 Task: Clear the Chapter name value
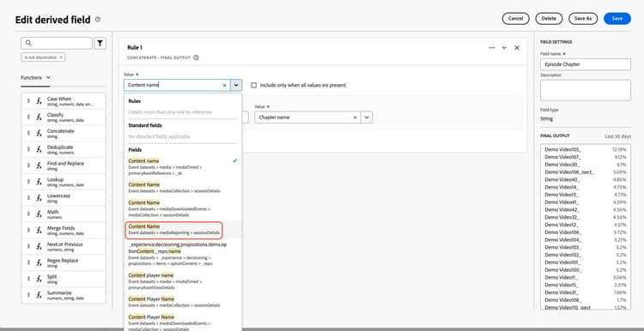[355, 117]
